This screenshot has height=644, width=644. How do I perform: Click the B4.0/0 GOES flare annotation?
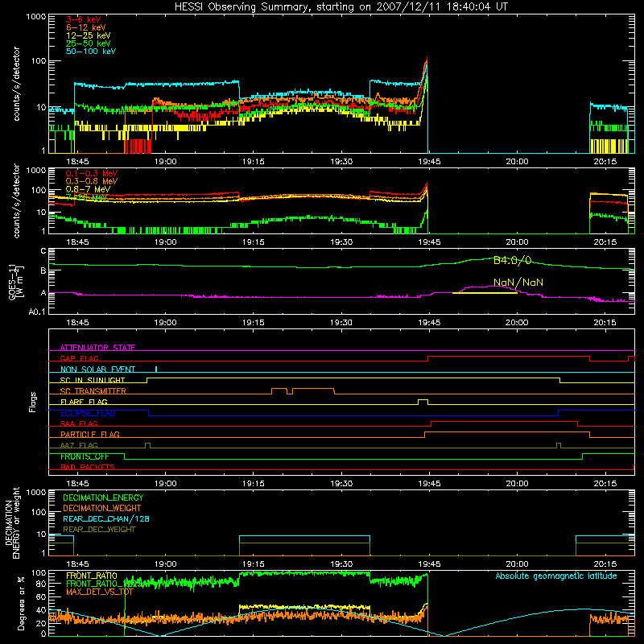tap(512, 260)
